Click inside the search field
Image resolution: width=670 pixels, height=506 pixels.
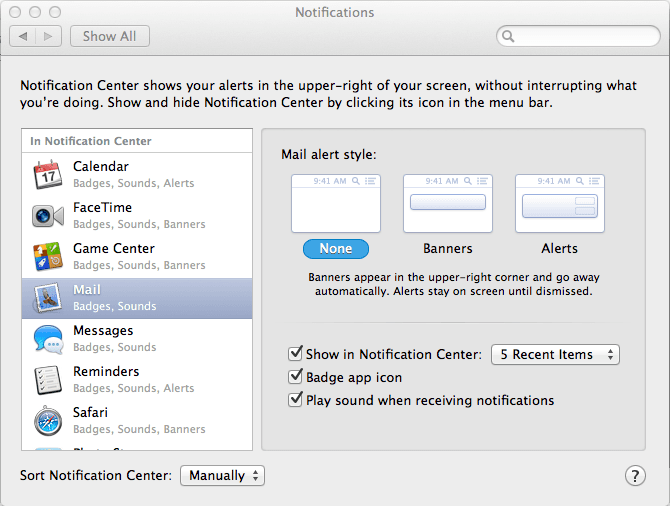pyautogui.click(x=578, y=36)
